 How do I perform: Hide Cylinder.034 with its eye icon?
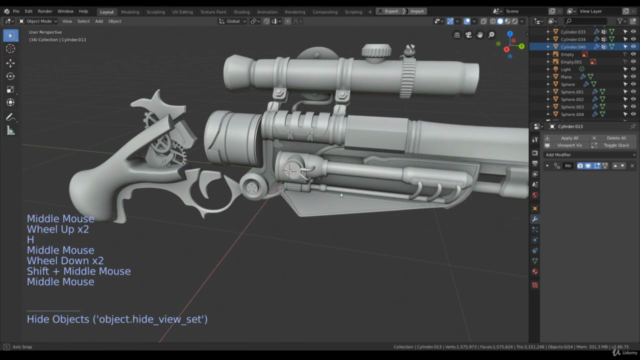(x=633, y=39)
